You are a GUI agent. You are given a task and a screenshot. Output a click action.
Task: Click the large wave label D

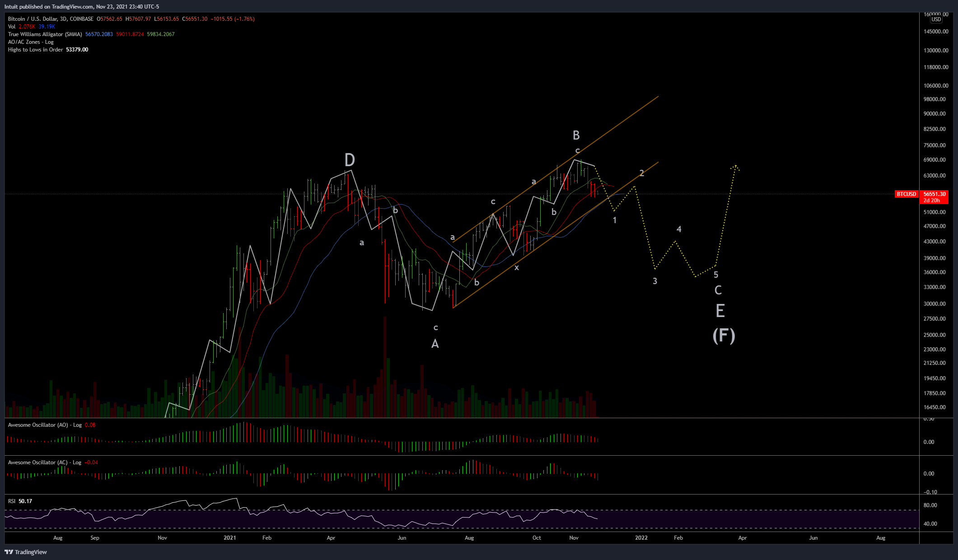click(x=350, y=160)
